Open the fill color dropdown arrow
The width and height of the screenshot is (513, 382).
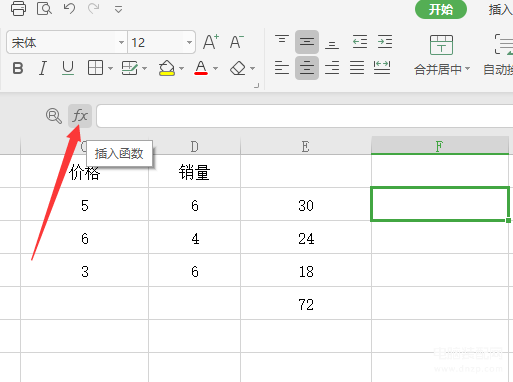(182, 69)
